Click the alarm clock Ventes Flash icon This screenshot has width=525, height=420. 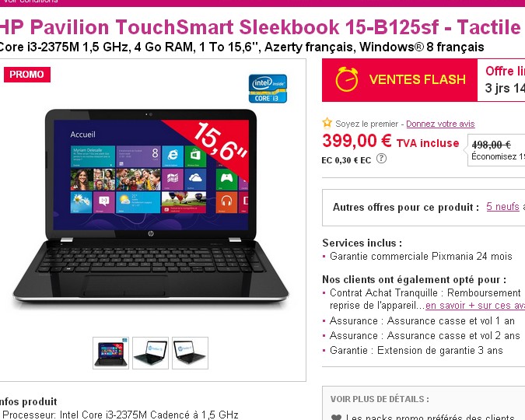pos(347,79)
